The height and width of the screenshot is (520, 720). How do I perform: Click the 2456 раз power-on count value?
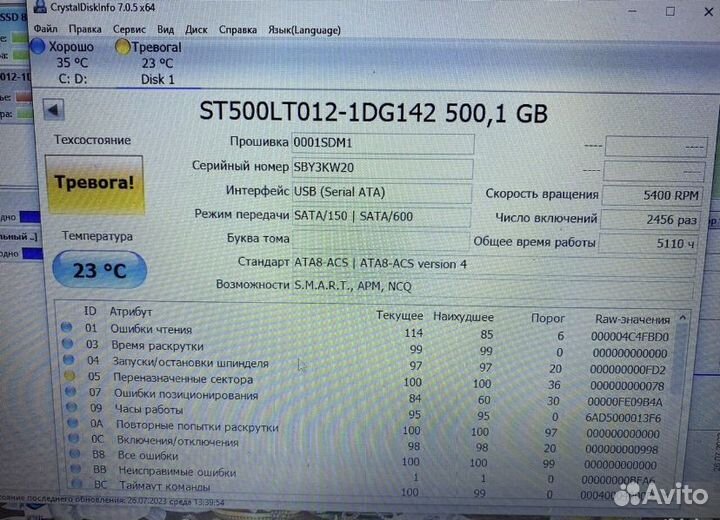point(650,220)
